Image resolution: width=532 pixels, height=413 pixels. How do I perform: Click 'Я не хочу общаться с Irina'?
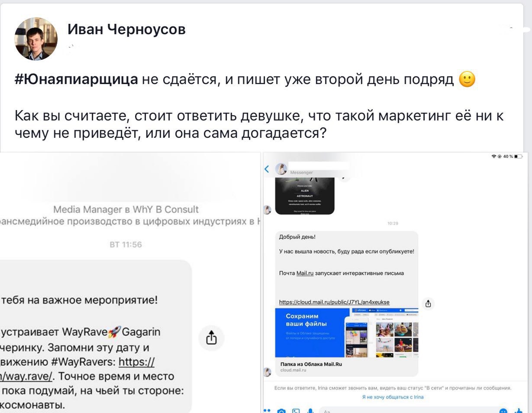393,397
